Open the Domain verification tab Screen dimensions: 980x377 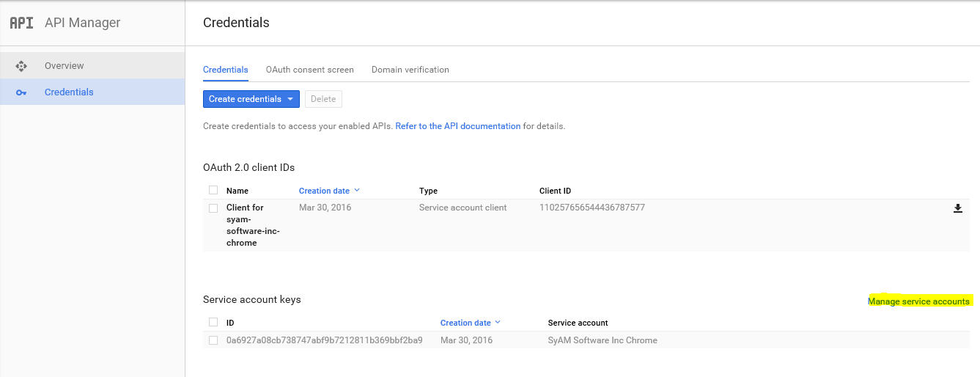point(410,70)
